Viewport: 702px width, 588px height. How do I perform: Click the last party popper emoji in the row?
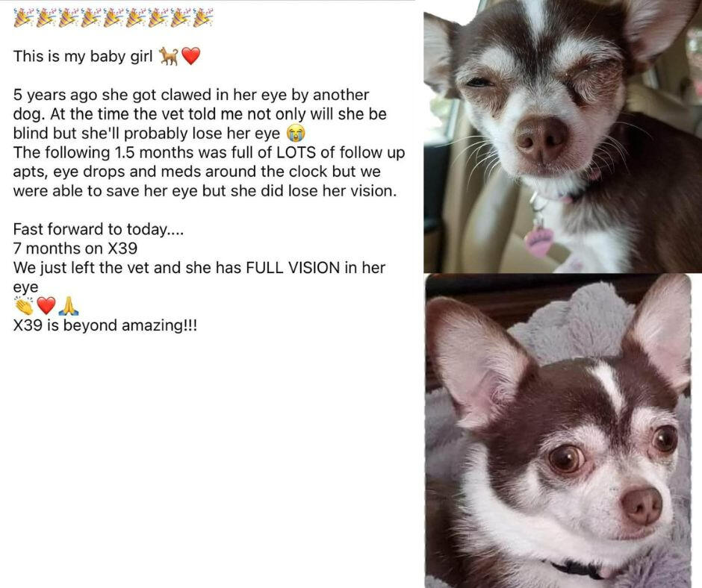203,18
